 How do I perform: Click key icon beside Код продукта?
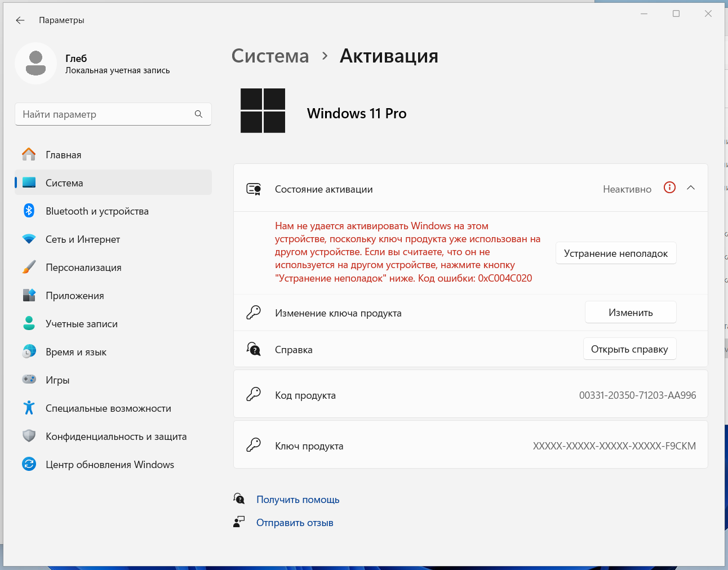(254, 394)
